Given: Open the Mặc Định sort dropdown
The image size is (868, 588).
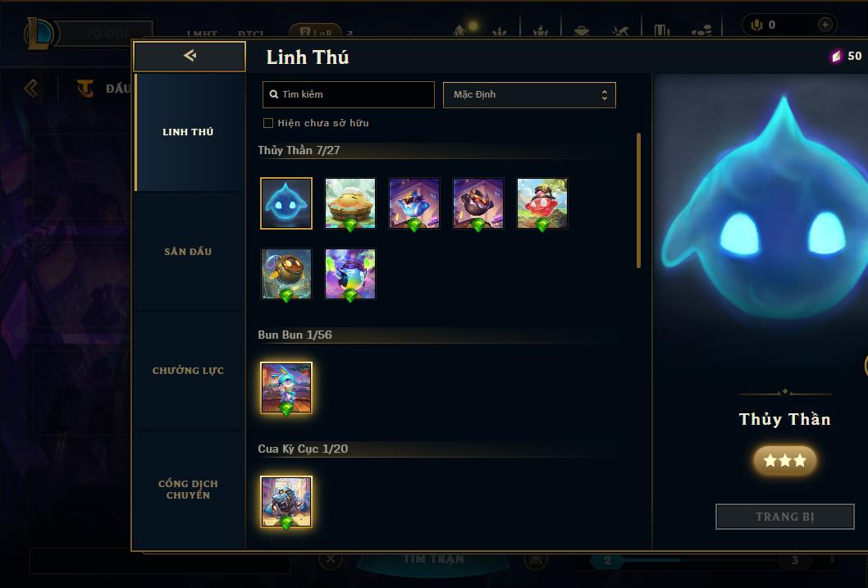Looking at the screenshot, I should coord(529,94).
